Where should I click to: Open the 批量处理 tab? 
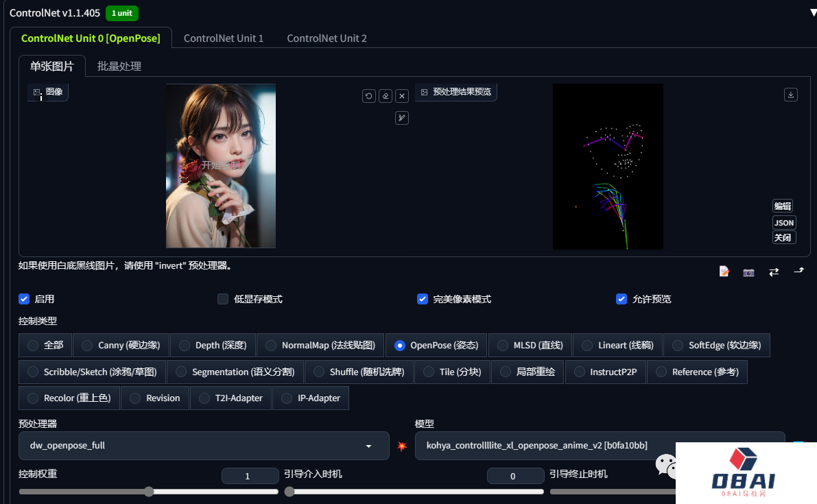pos(119,67)
